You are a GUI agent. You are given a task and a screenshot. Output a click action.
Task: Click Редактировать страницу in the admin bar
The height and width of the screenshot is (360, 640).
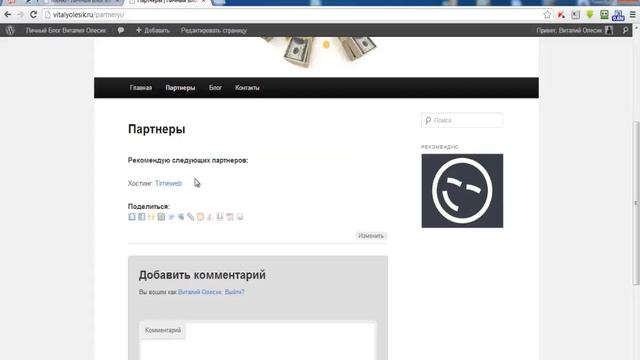tap(213, 30)
